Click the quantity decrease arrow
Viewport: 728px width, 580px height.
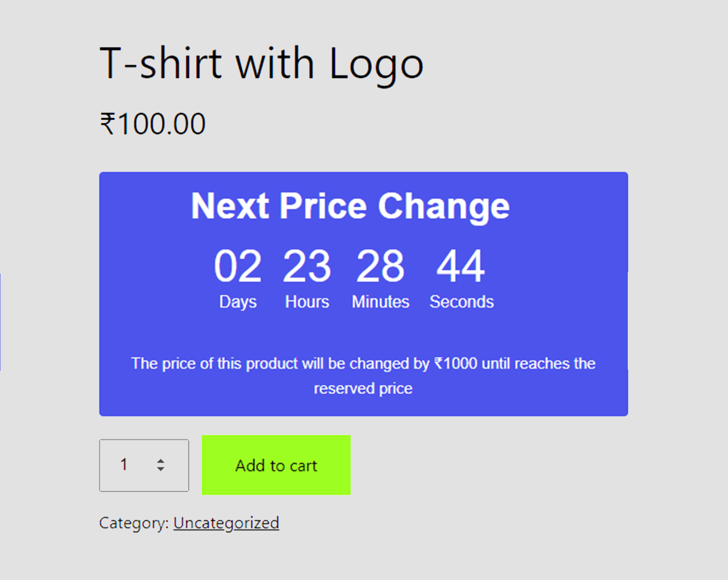pyautogui.click(x=161, y=471)
